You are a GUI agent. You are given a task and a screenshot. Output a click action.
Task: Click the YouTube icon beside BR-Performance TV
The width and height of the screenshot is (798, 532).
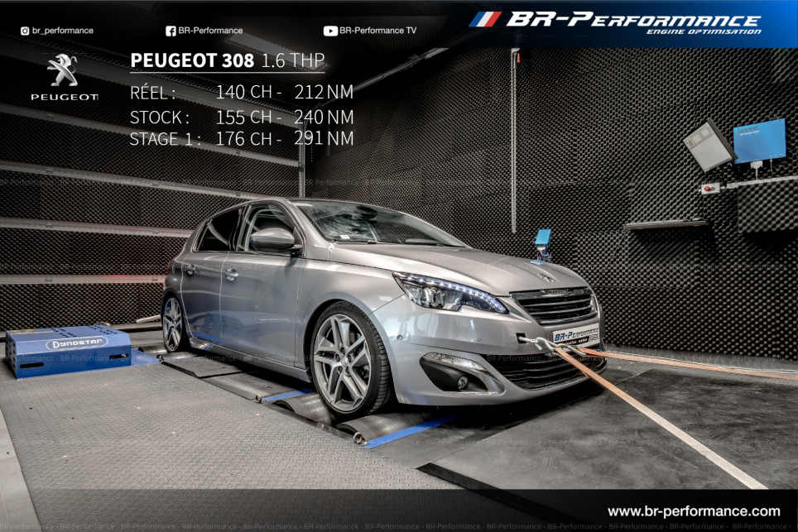(330, 31)
